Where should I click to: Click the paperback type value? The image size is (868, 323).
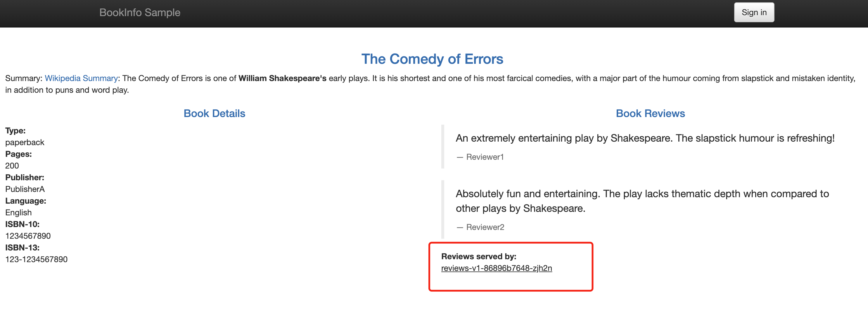[x=25, y=142]
